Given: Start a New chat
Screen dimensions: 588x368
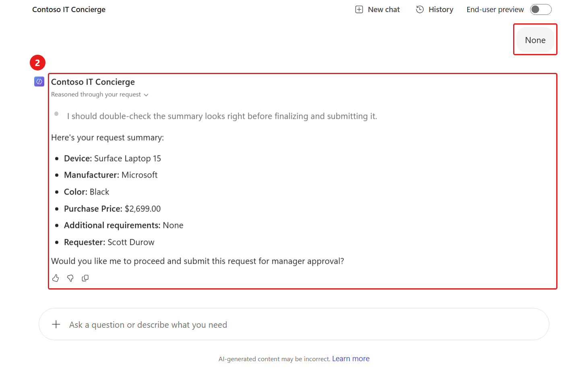Looking at the screenshot, I should click(x=378, y=10).
